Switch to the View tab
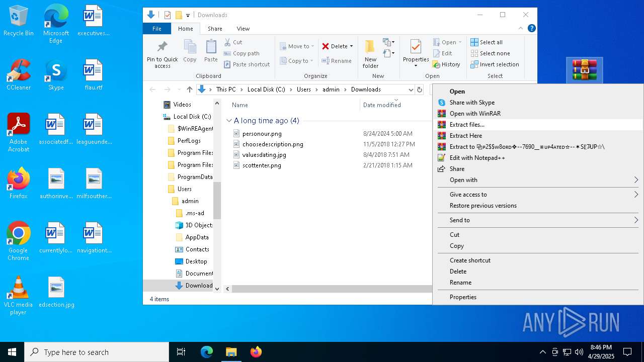644x362 pixels. click(x=243, y=29)
